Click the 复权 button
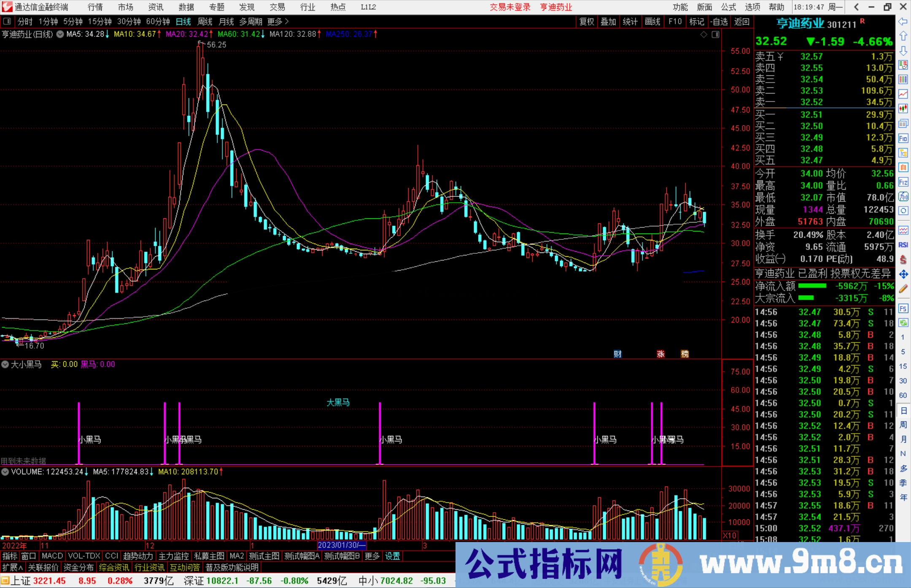Screen dimensions: 911x588 pos(586,21)
